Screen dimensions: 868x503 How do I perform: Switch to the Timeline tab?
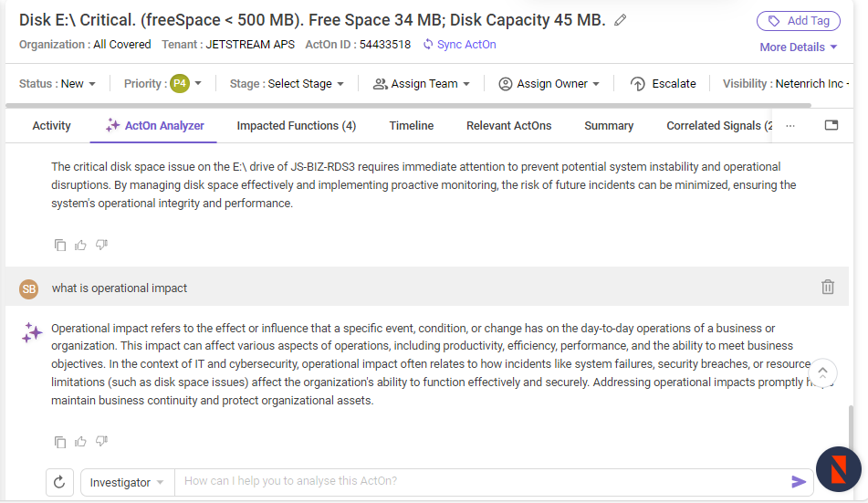(412, 126)
